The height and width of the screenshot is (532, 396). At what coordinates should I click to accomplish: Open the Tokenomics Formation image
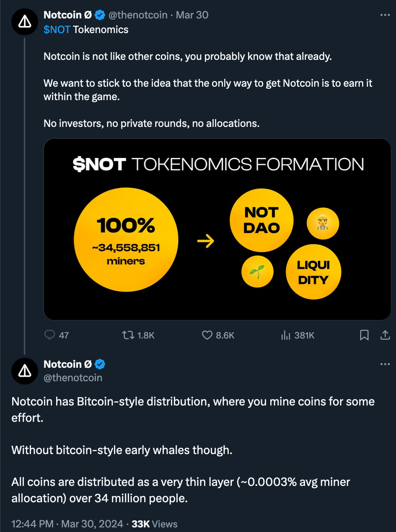pos(217,229)
